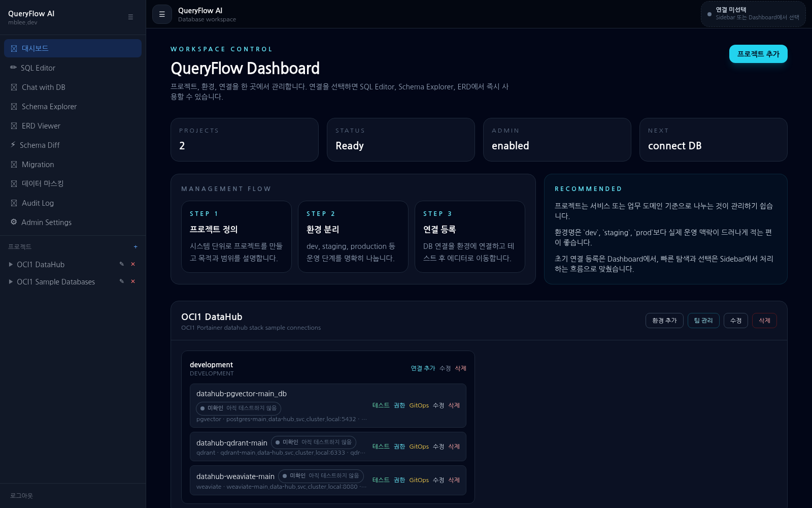Open Admin Settings from sidebar
Viewport: 812px width, 508px height.
pos(73,222)
